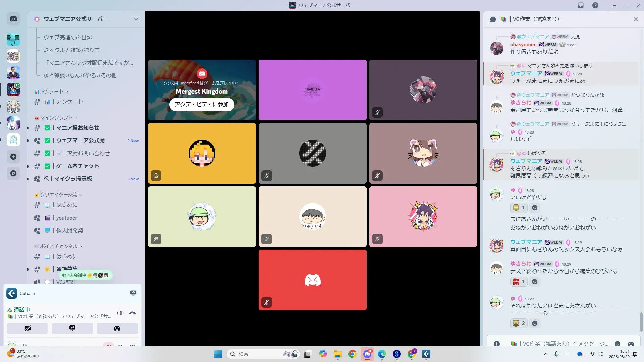Disconnect from the voice call
The image size is (644, 362).
[x=132, y=313]
